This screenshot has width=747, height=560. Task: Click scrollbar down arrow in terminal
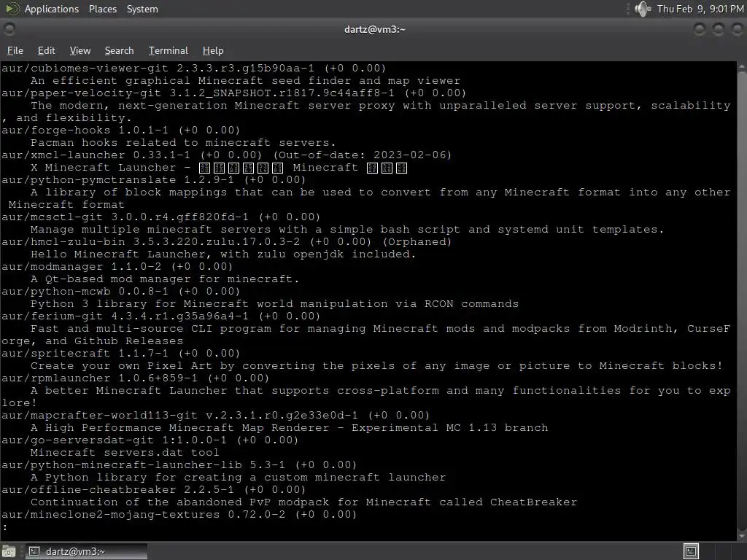(742, 535)
